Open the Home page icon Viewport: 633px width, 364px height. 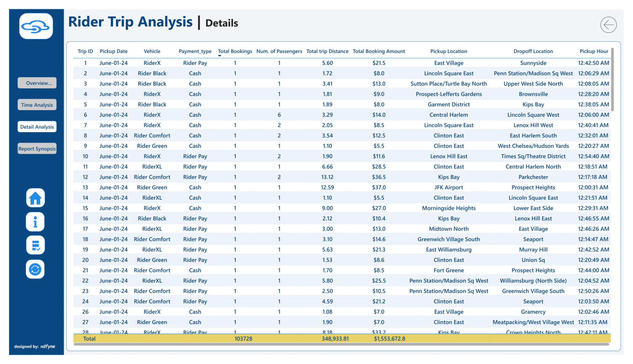[35, 198]
